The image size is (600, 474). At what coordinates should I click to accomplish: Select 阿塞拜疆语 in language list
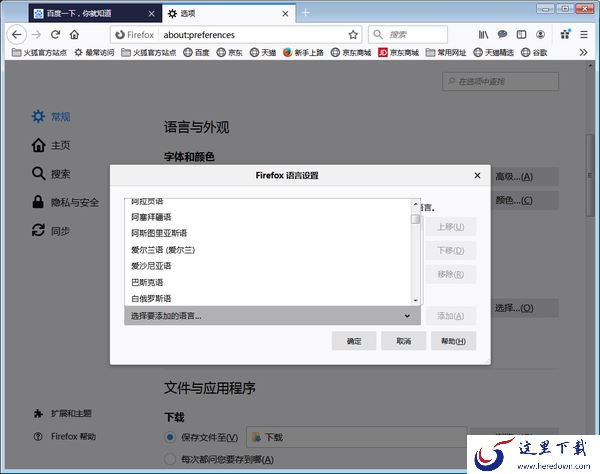[267, 217]
